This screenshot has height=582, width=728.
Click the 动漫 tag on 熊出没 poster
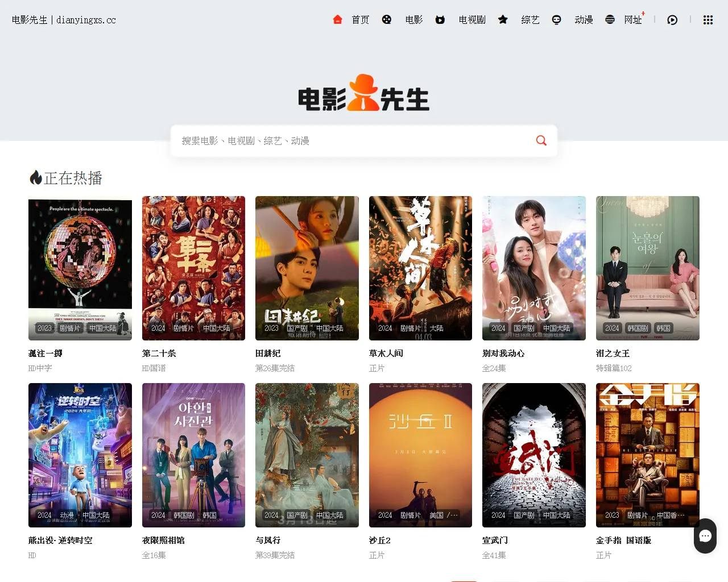[67, 515]
